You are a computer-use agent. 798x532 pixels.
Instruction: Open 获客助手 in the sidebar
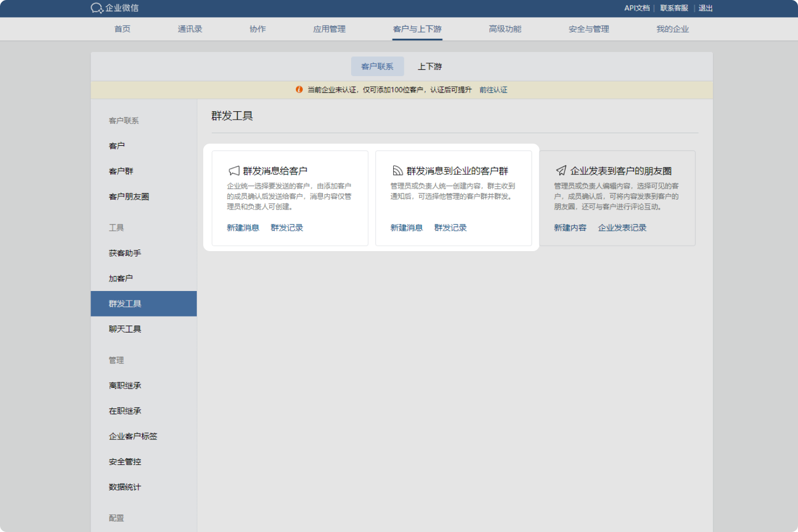click(125, 253)
